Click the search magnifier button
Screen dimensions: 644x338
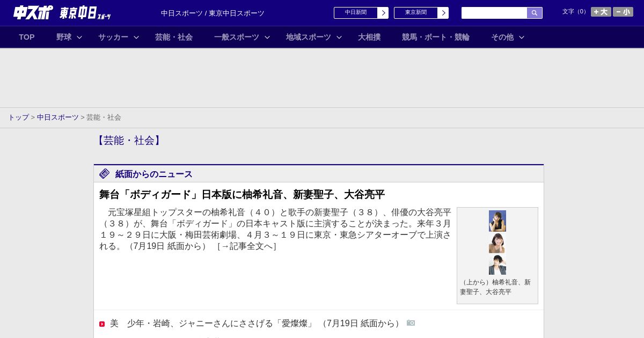[535, 13]
